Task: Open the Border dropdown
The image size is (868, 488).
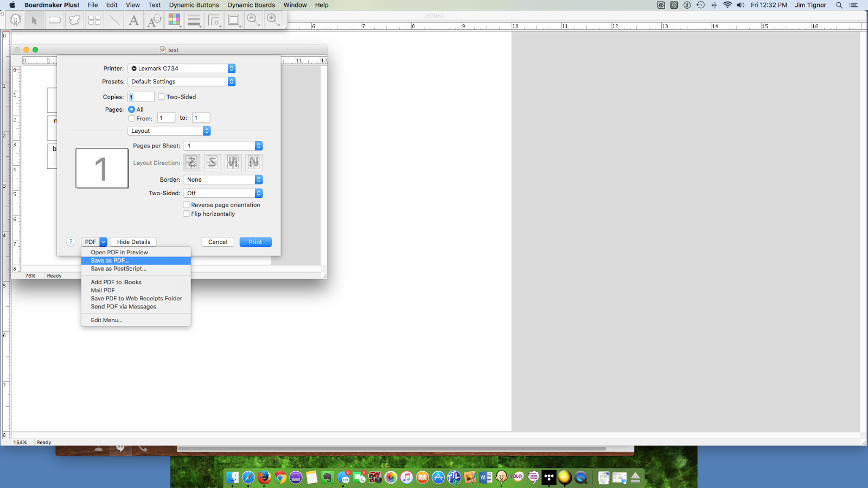Action: click(x=222, y=179)
